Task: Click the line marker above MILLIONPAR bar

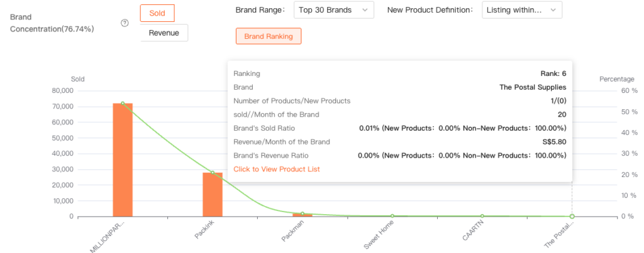Action: [123, 104]
